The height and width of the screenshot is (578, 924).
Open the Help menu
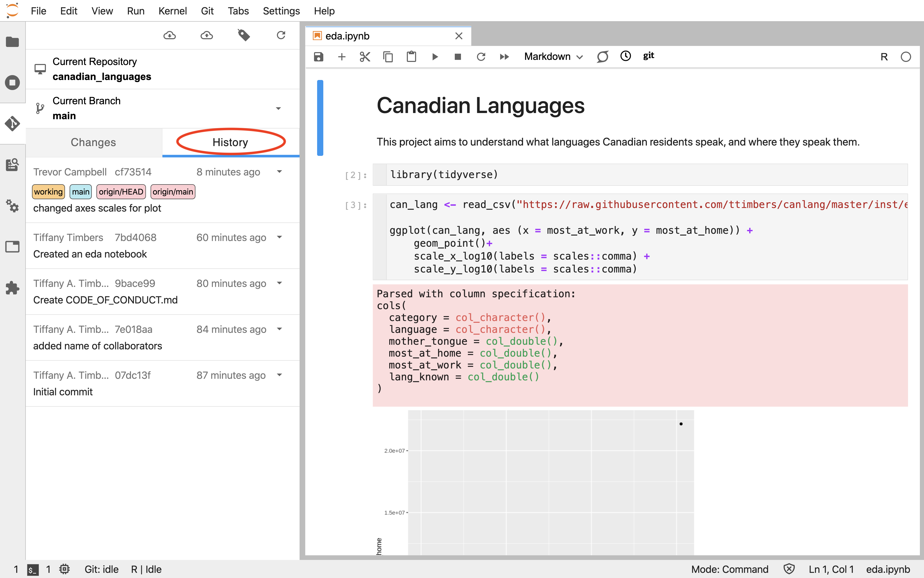pos(324,11)
